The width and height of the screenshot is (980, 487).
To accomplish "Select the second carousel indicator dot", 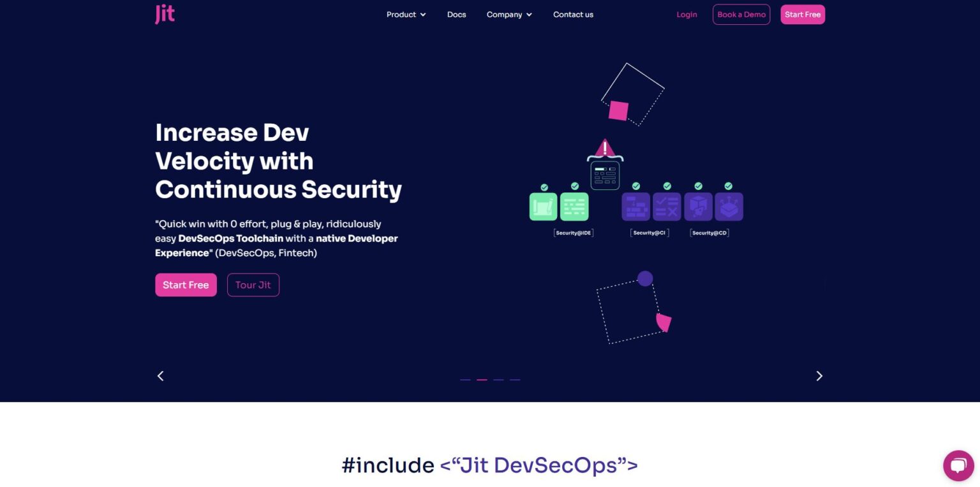I will [x=482, y=379].
